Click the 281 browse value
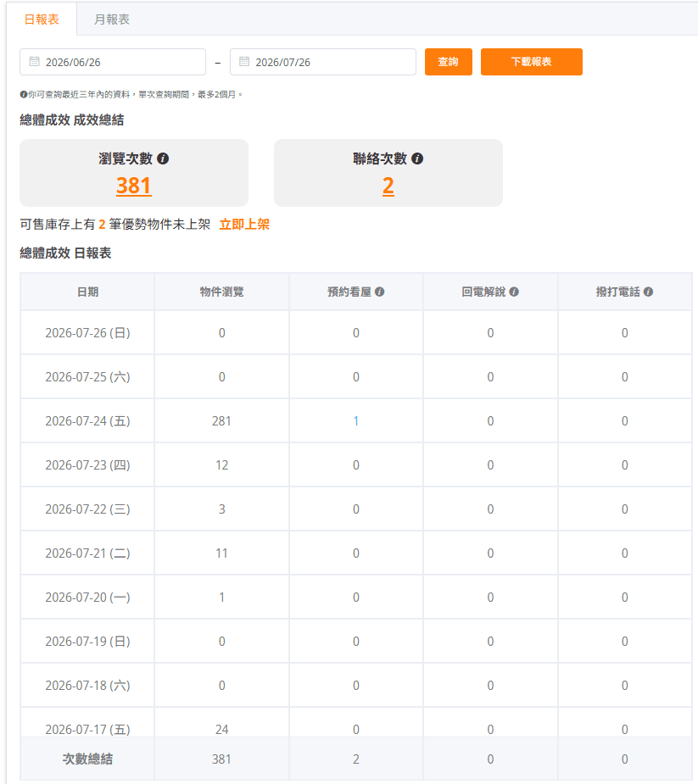This screenshot has height=784, width=698. [x=221, y=421]
